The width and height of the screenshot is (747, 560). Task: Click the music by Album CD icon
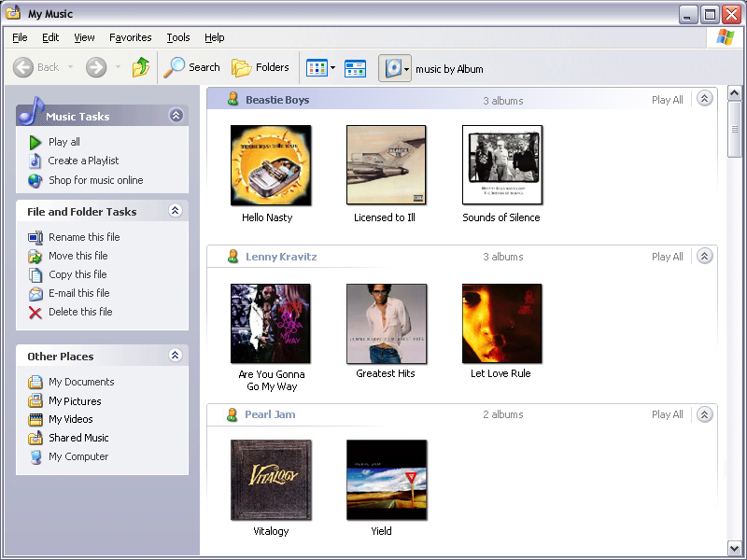[393, 68]
